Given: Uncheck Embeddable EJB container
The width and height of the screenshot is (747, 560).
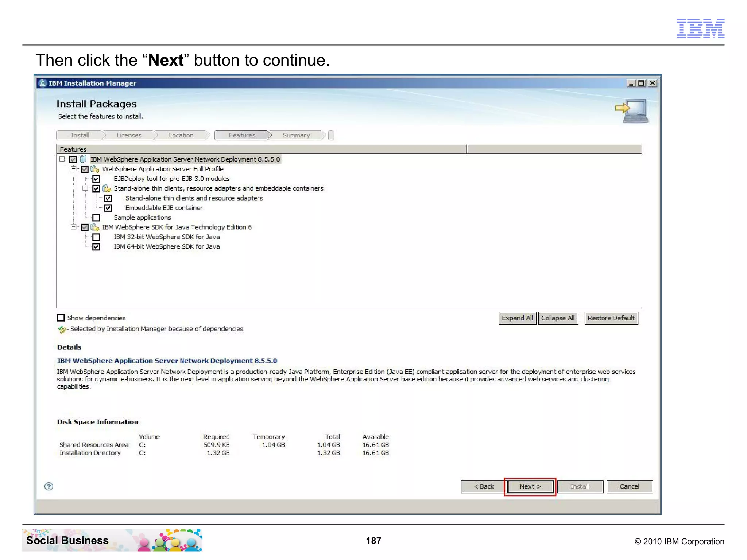Looking at the screenshot, I should (108, 208).
